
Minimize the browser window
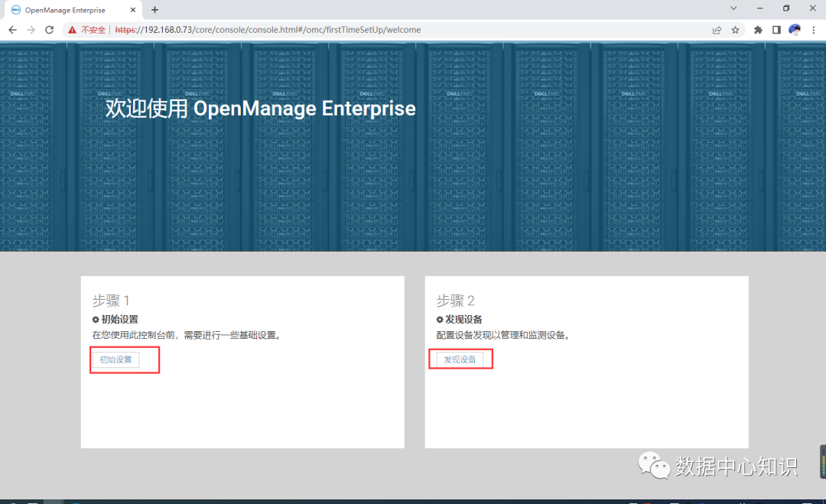pos(759,8)
